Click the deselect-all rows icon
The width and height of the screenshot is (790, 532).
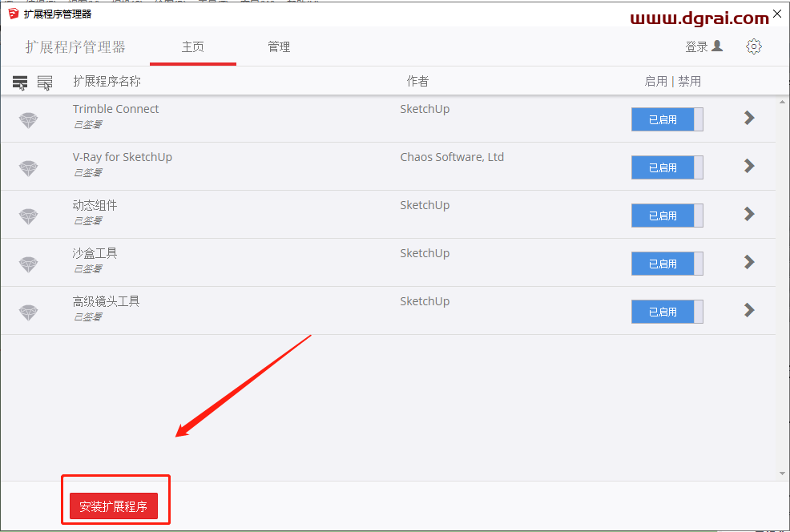point(45,82)
